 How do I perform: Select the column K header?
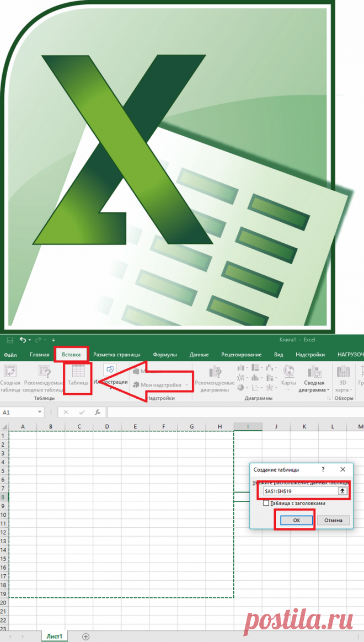click(304, 427)
